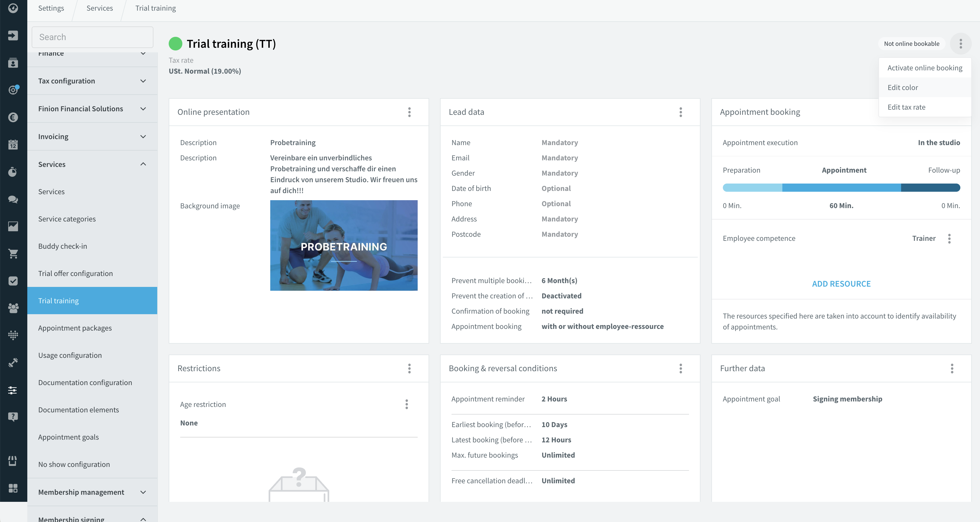Screen dimensions: 980x522
Task: Open the apps grid sidebar icon
Action: [13, 488]
